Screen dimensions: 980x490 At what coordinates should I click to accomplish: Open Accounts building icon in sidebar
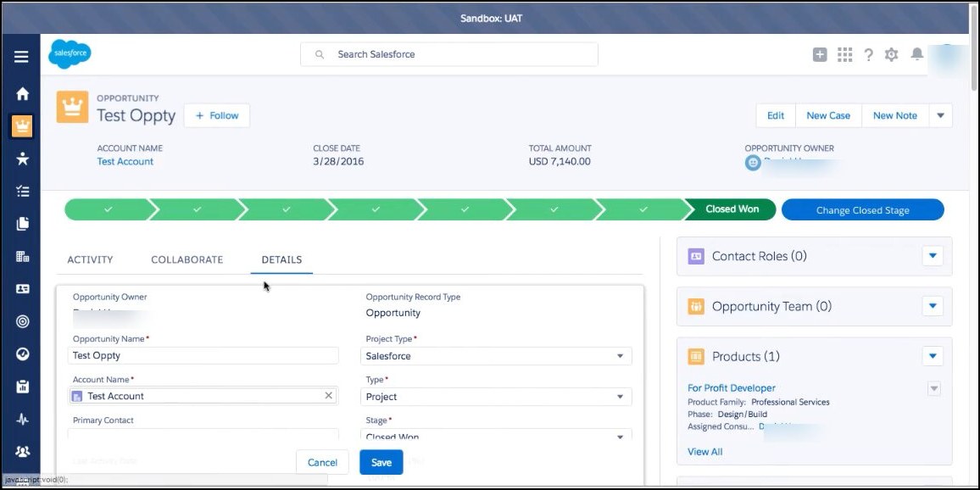pos(22,256)
